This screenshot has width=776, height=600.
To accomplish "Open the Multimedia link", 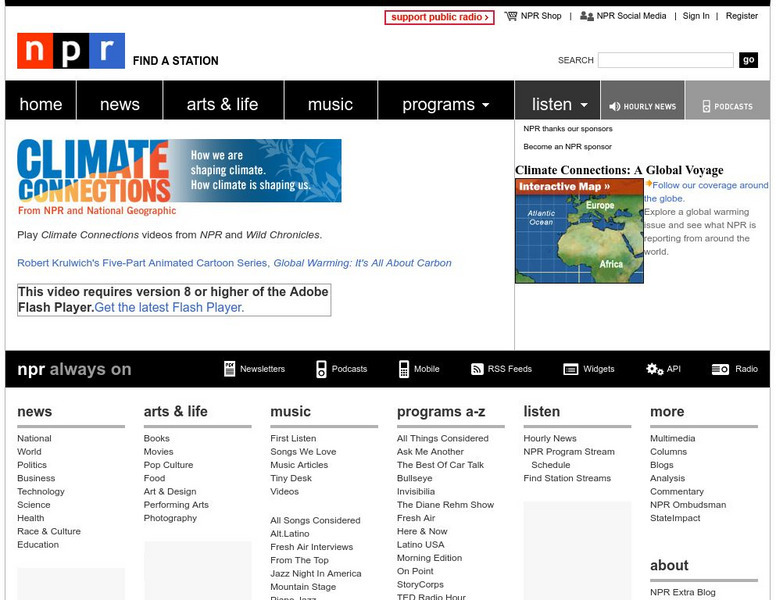I will [673, 438].
